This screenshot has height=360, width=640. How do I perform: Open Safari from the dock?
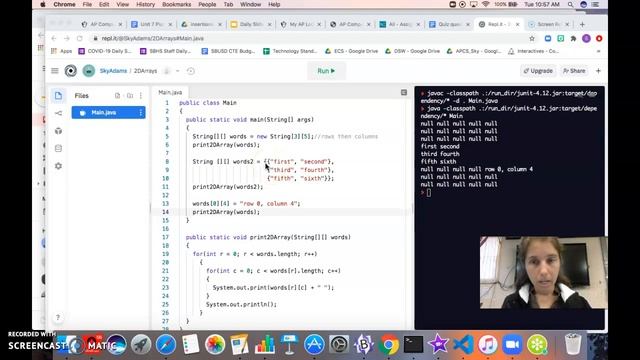point(166,344)
